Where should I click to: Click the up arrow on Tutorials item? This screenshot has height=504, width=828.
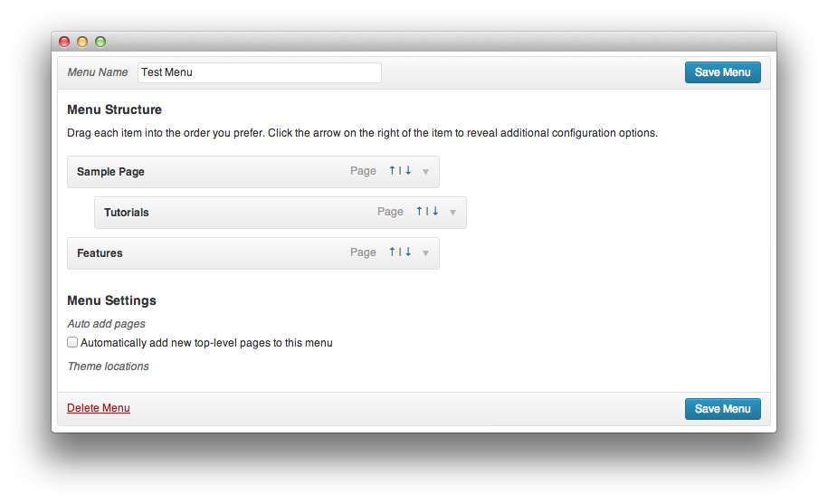tap(419, 212)
